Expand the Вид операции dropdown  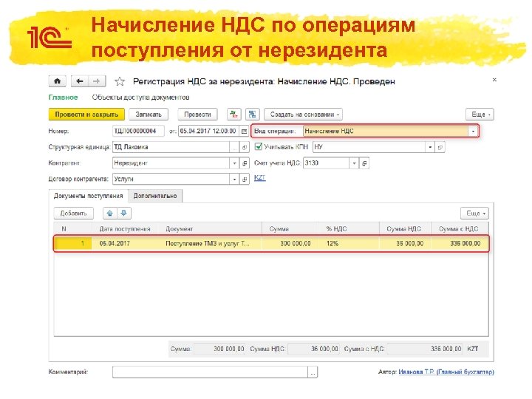pyautogui.click(x=473, y=131)
